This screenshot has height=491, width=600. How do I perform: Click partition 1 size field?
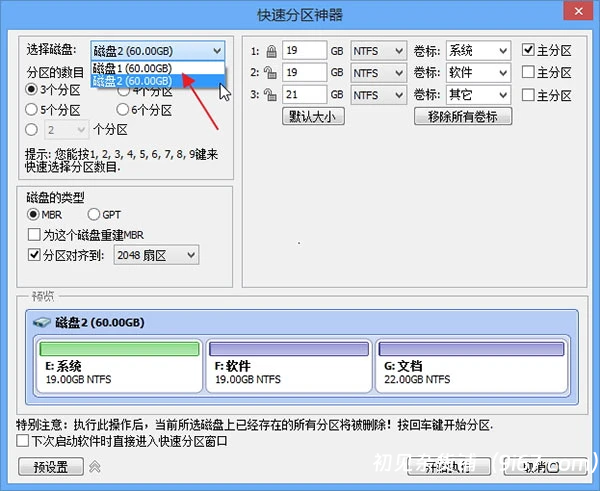pos(305,51)
